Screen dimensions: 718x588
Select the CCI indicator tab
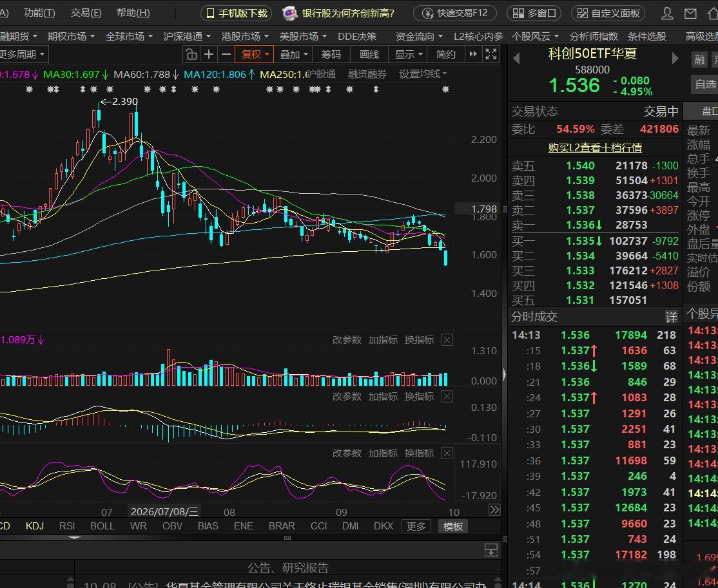pyautogui.click(x=318, y=526)
